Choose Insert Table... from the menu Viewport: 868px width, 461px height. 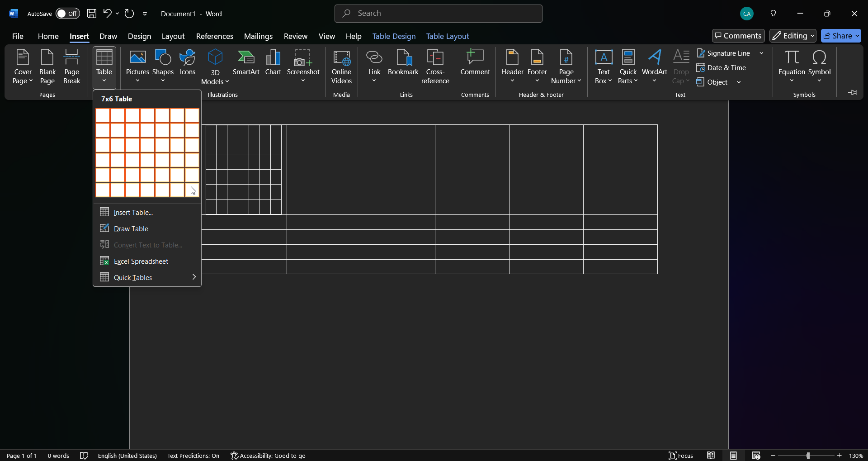[x=133, y=212]
